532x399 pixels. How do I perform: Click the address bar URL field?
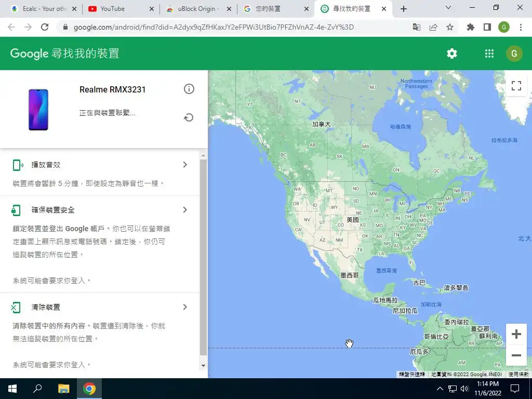click(214, 27)
